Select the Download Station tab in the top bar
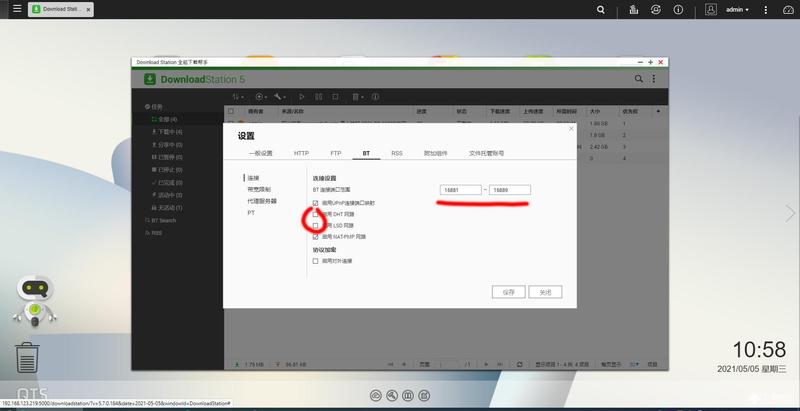800x411 pixels. click(x=61, y=9)
